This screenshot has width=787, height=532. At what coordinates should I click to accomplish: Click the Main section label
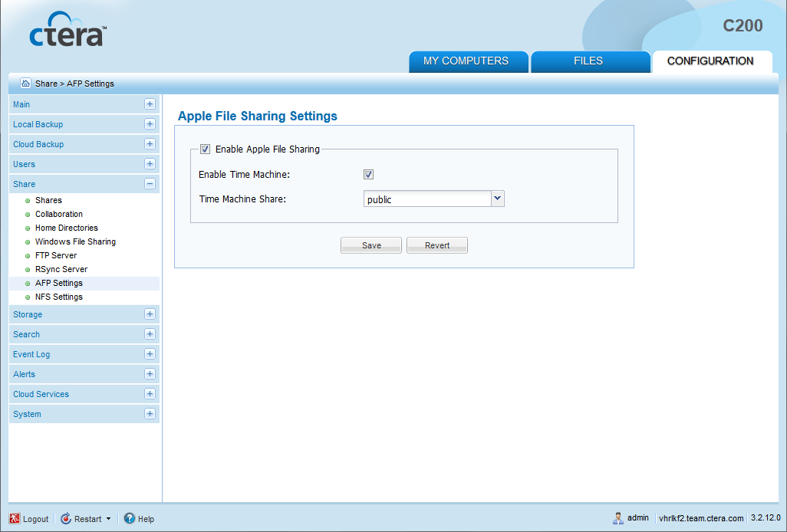[21, 104]
